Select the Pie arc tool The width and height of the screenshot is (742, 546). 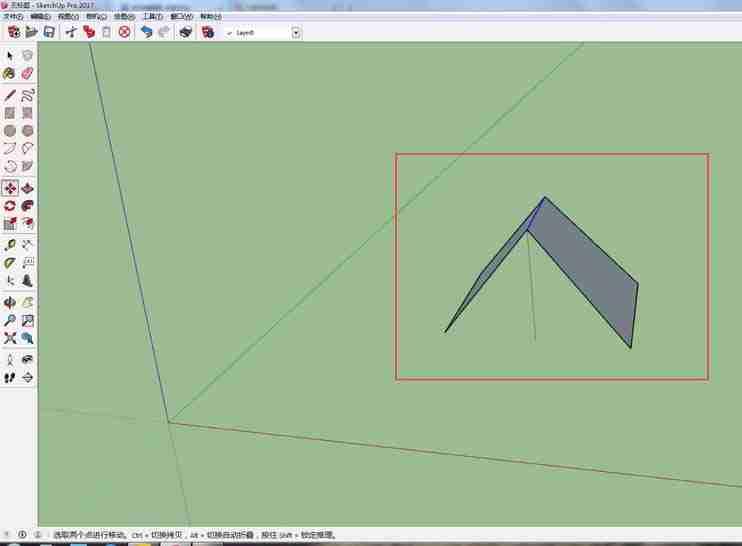click(x=27, y=166)
